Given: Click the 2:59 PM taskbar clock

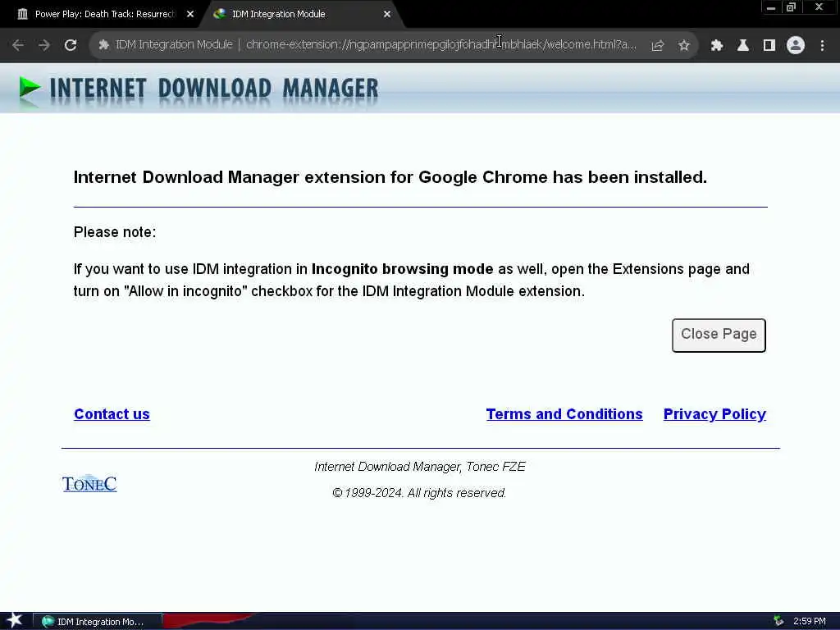Looking at the screenshot, I should pyautogui.click(x=810, y=622).
